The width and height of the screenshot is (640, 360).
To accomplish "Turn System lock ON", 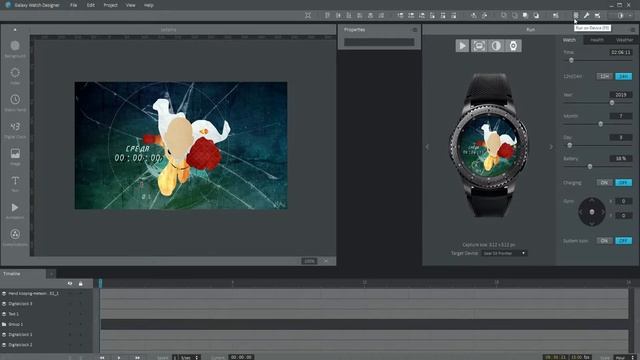I will [604, 241].
